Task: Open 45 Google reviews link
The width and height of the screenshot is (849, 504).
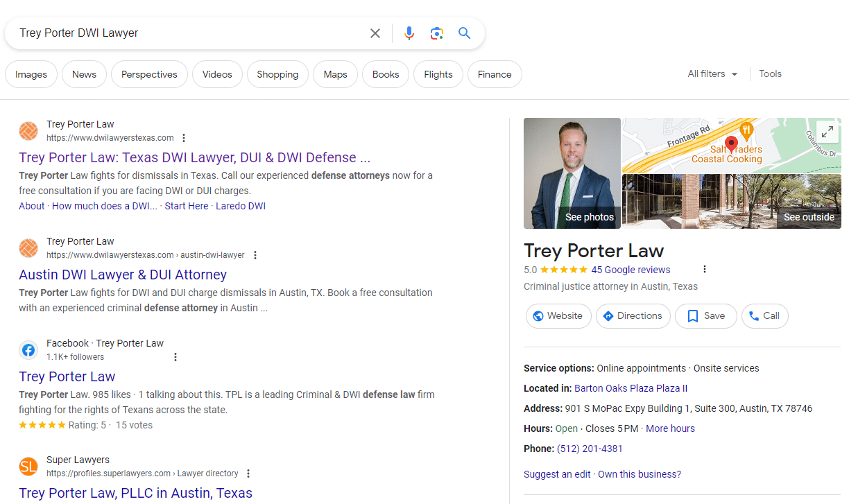Action: 631,270
